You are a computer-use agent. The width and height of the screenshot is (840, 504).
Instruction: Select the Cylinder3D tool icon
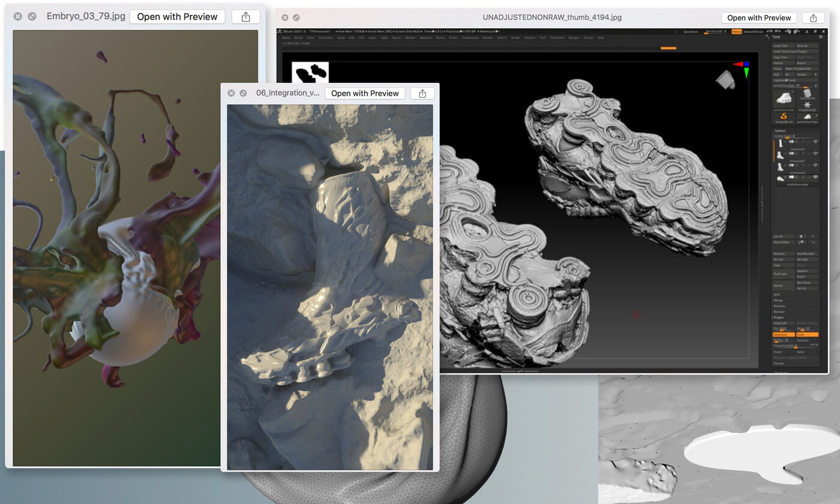[808, 94]
